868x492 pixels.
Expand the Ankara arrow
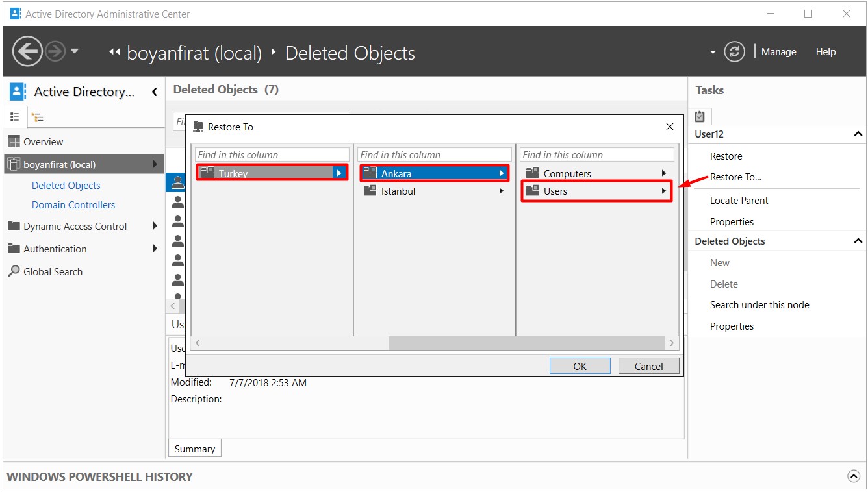click(502, 173)
